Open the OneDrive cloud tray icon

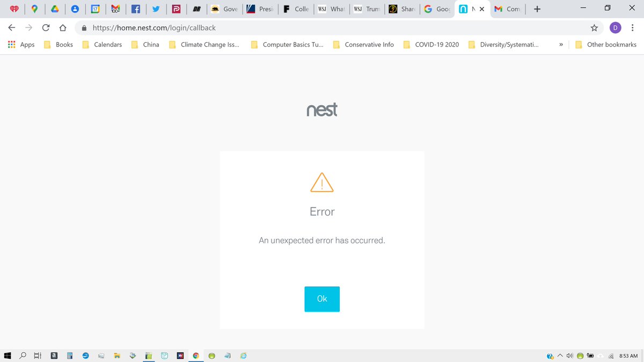tap(601, 356)
